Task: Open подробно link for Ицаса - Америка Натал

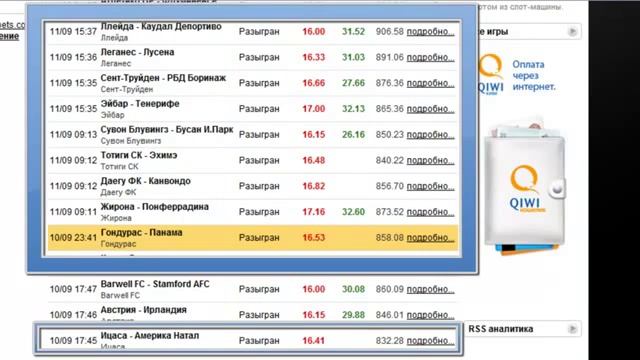Action: [430, 340]
